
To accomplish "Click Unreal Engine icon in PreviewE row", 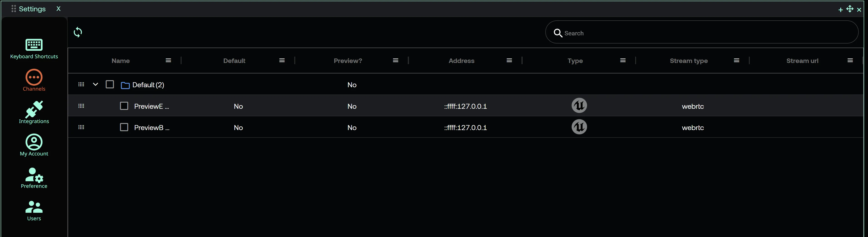I will pyautogui.click(x=579, y=106).
